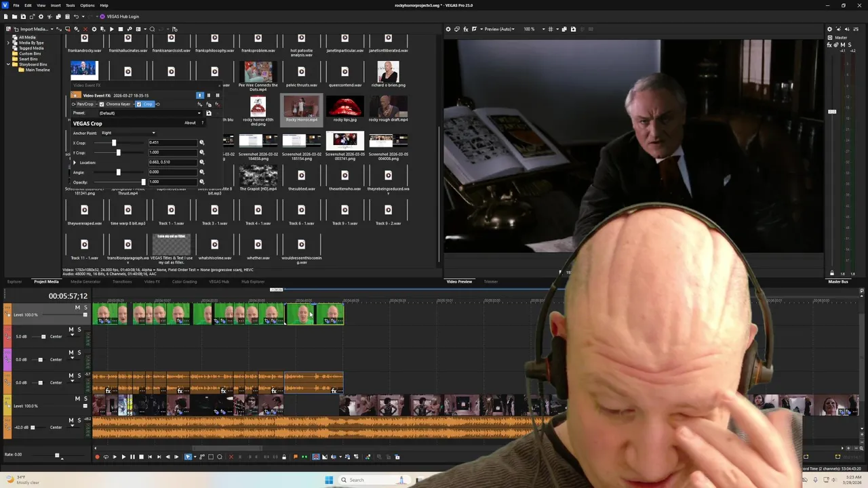Open Import Media dropdown arrow
The height and width of the screenshot is (488, 868).
52,29
